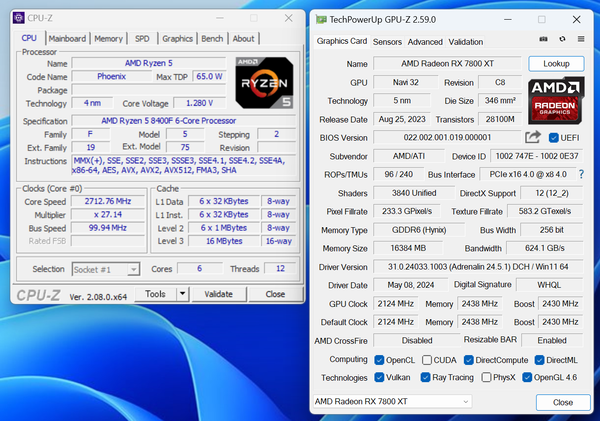Click the BIOS share/export arrow icon
Screen dimensions: 600x421
533,137
